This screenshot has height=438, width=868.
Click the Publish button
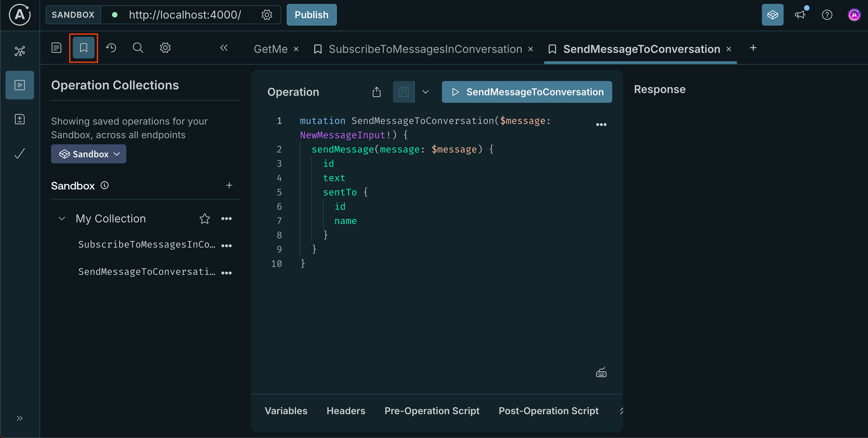(x=311, y=15)
